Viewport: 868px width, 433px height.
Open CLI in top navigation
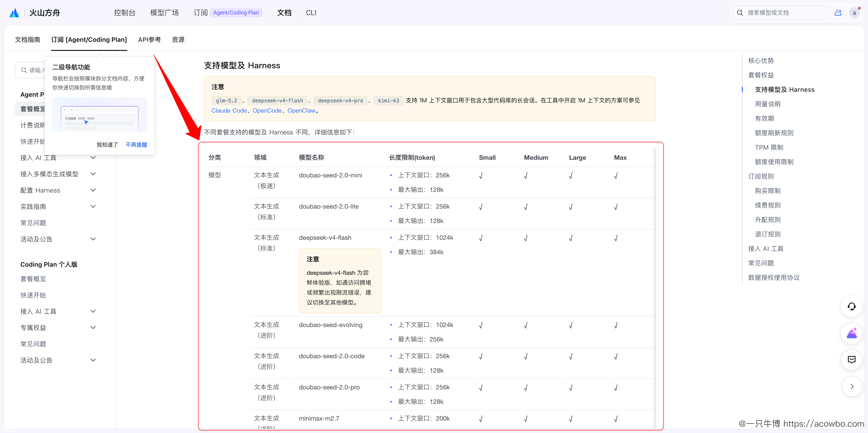pyautogui.click(x=311, y=13)
